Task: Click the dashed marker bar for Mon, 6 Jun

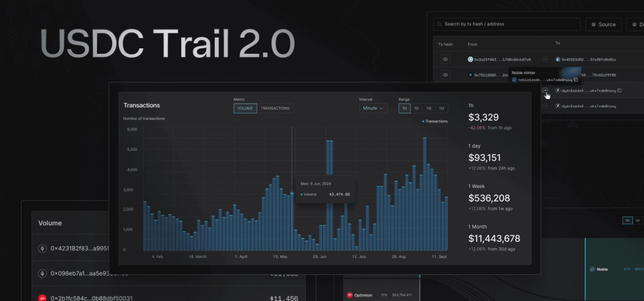Action: [x=292, y=221]
